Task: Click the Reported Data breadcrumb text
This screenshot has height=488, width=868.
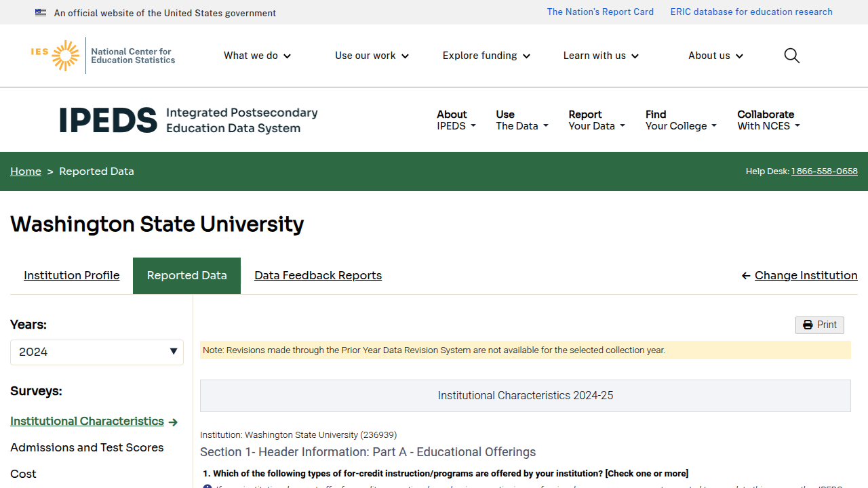Action: [x=96, y=171]
